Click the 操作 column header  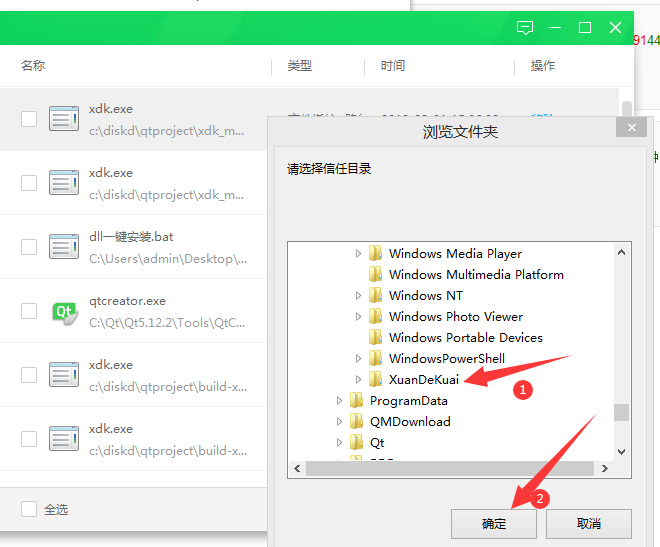(x=543, y=66)
